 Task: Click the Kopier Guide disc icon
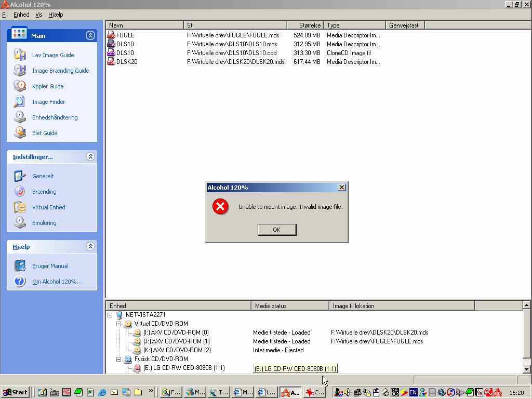click(x=20, y=86)
